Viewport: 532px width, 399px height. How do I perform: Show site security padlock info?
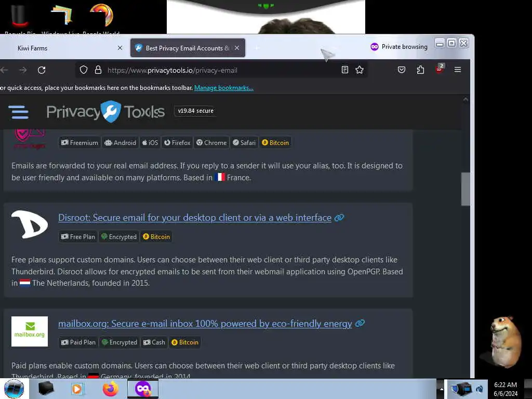click(x=98, y=70)
